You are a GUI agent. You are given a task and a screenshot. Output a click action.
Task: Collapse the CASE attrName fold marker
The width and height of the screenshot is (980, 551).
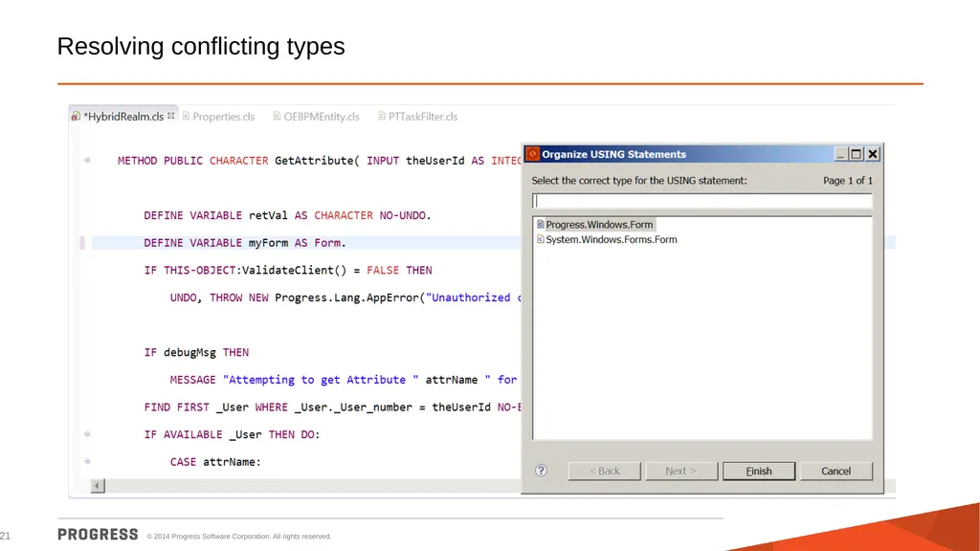click(87, 462)
